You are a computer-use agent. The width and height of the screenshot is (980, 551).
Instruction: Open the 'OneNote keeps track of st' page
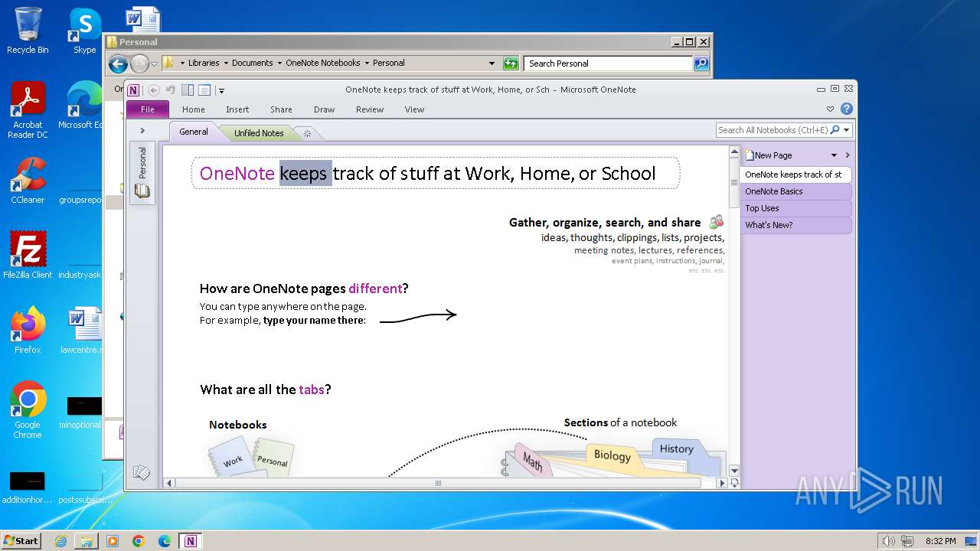click(x=796, y=174)
